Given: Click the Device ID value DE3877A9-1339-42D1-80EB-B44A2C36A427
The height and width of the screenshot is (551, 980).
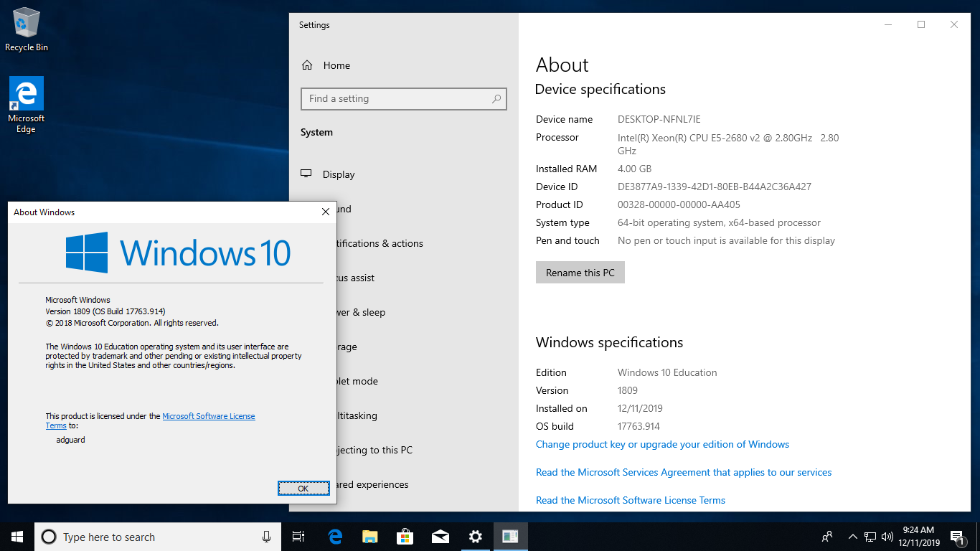Looking at the screenshot, I should point(715,187).
